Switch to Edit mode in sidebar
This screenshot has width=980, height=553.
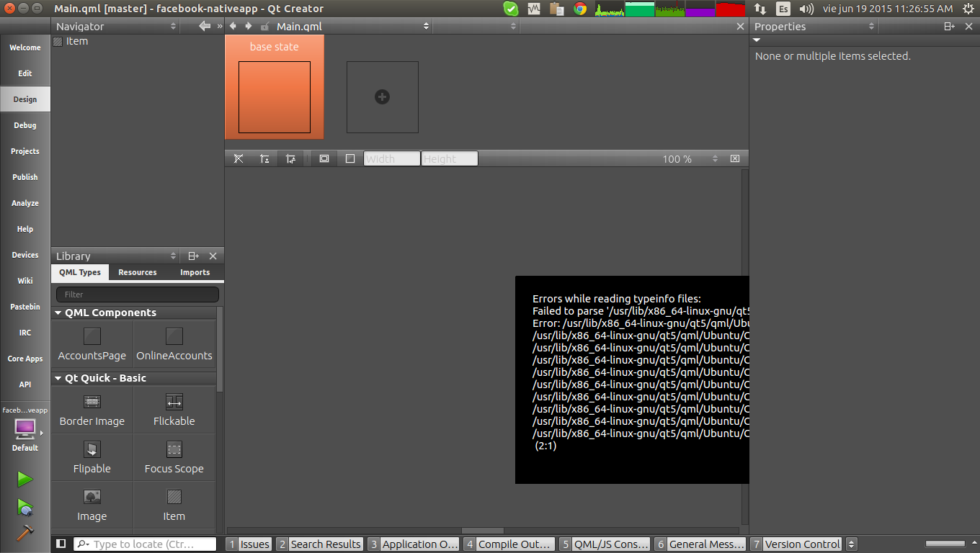coord(25,73)
